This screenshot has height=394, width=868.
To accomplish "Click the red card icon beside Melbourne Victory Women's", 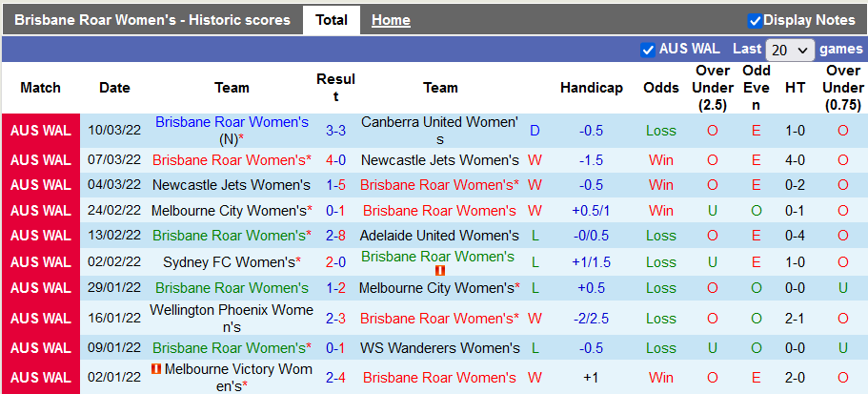I will pyautogui.click(x=156, y=368).
